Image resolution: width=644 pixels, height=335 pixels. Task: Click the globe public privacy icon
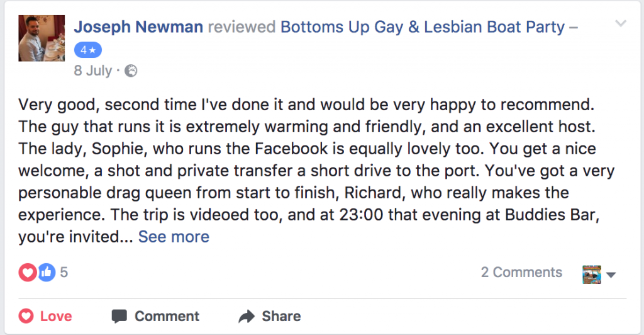point(131,71)
